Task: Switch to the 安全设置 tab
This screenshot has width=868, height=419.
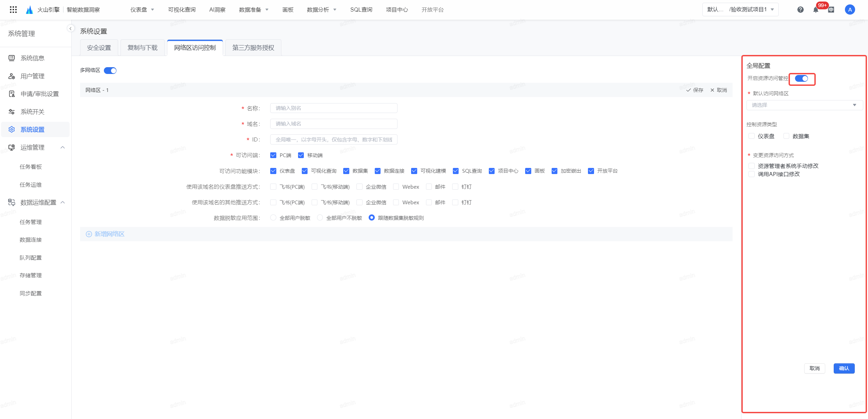Action: click(99, 47)
